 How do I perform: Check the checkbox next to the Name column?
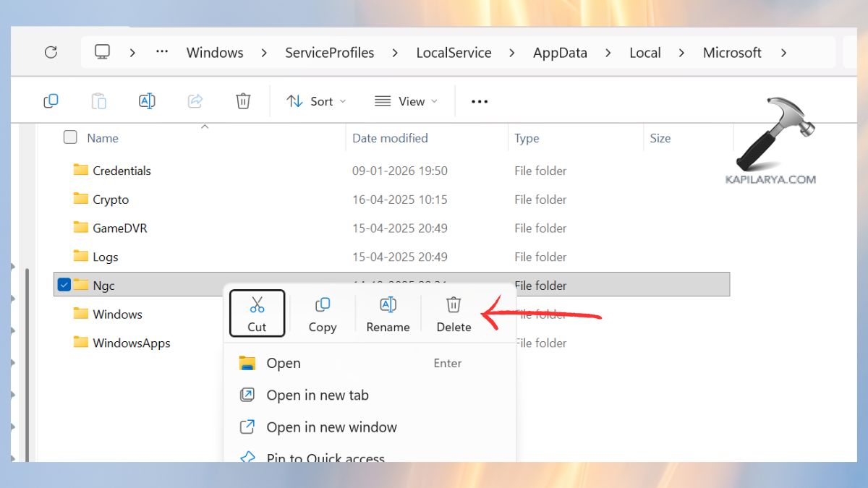[69, 137]
